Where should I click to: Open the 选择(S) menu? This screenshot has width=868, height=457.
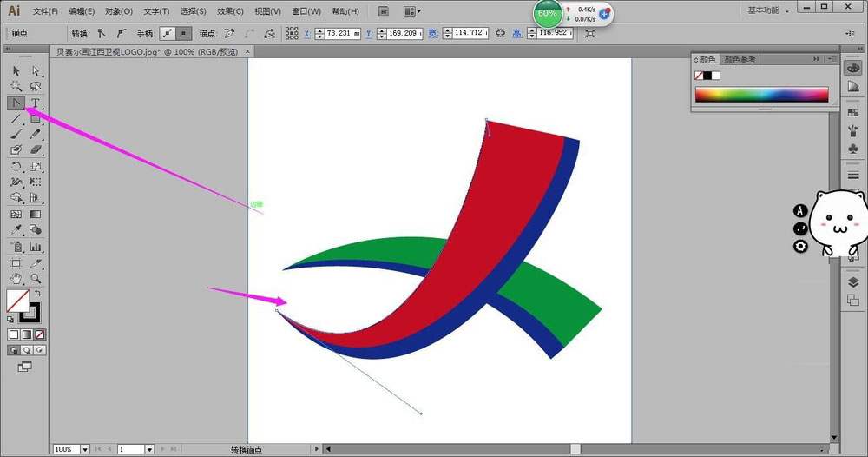click(193, 11)
